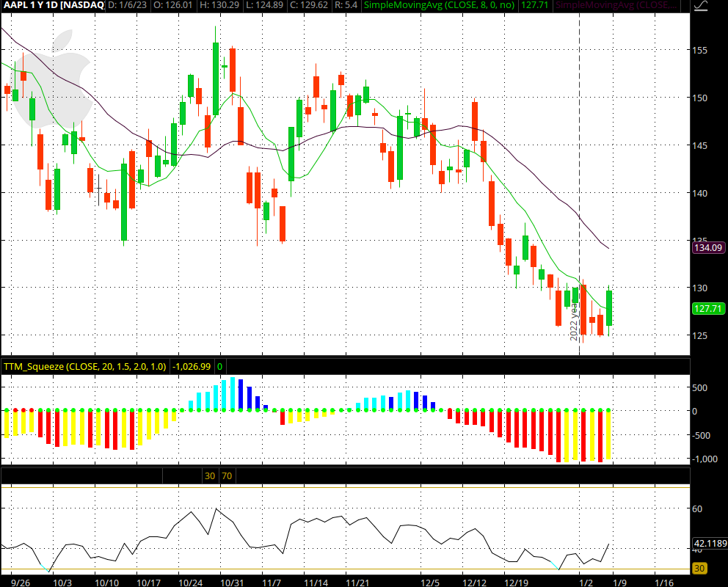Click the 10/10 date on time axis
Image resolution: width=728 pixels, height=587 pixels.
pos(107,583)
